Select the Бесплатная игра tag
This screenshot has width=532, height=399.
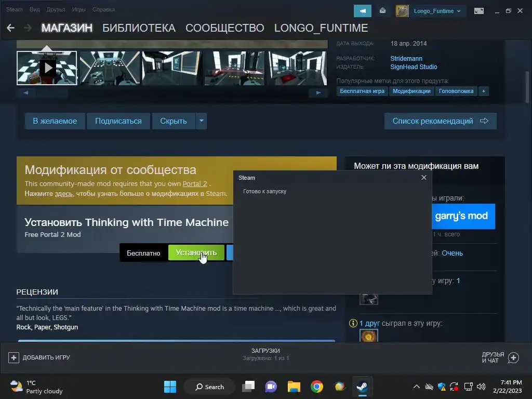coord(362,91)
